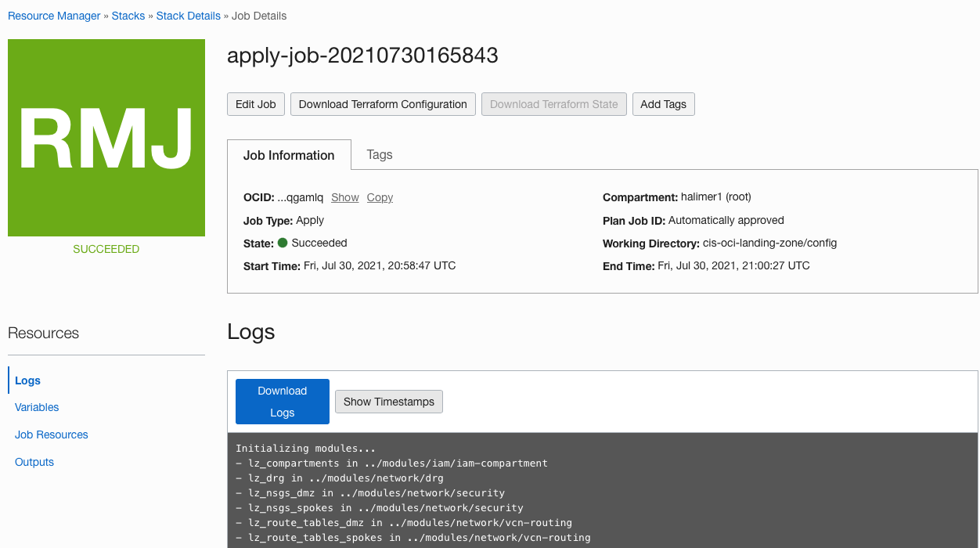Screen dimensions: 980x548
Task: Select the Job Information tab
Action: pyautogui.click(x=289, y=155)
